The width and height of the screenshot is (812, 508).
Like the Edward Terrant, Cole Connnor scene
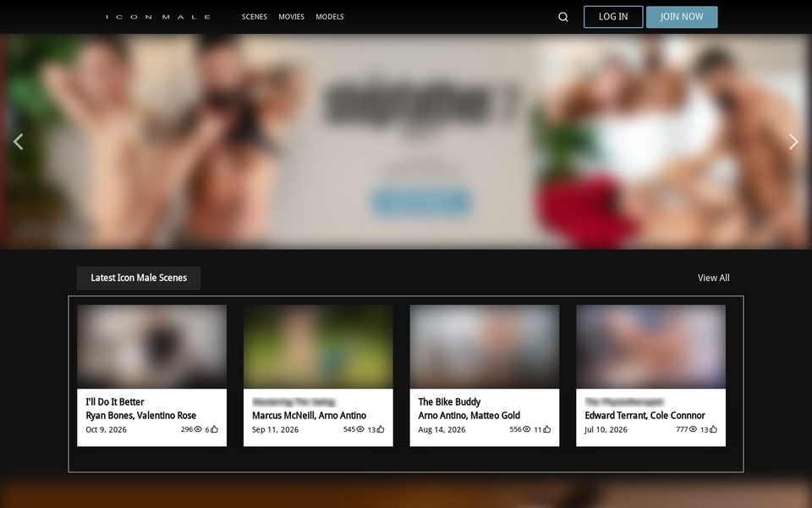click(x=713, y=429)
